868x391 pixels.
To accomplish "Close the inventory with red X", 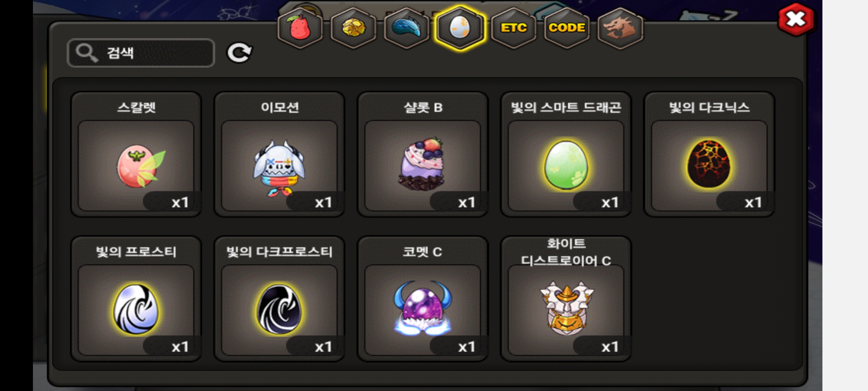I will point(796,19).
